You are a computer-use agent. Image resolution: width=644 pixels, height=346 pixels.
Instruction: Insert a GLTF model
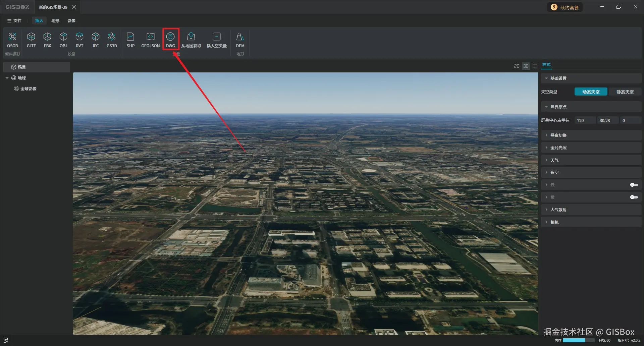tap(31, 40)
